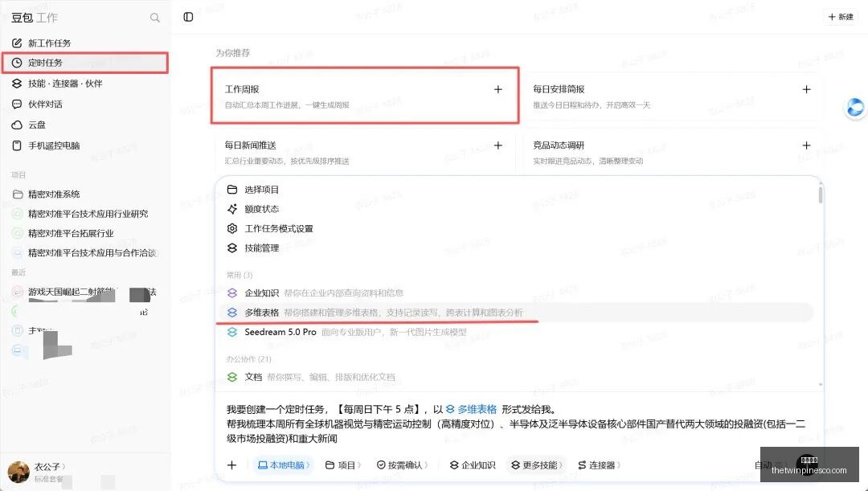Click the 文档 green skill icon
868x491 pixels.
(232, 377)
